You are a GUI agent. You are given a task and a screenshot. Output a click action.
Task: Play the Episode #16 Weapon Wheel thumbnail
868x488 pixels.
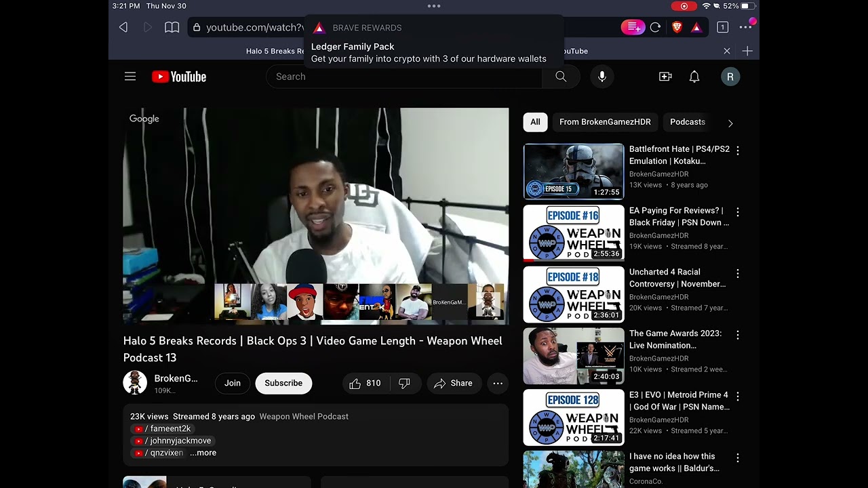(574, 232)
